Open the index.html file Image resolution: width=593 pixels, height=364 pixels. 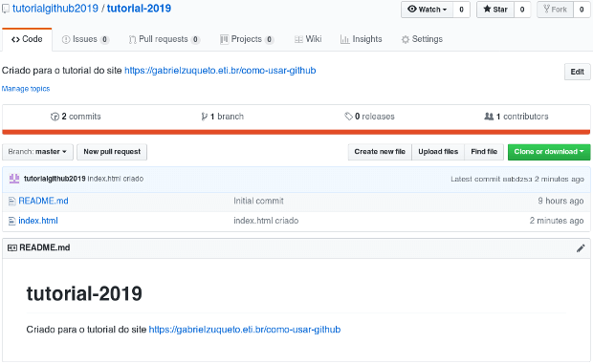coord(38,221)
